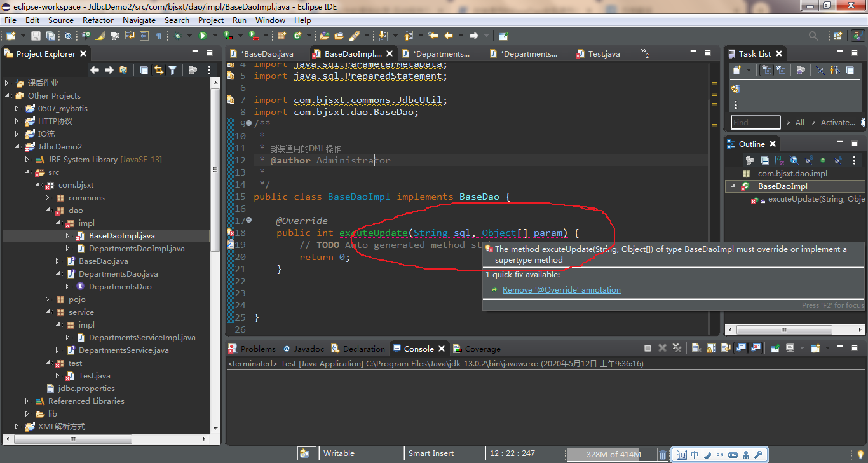Click the garbage collector trash icon
This screenshot has height=463, width=868.
coord(663,454)
